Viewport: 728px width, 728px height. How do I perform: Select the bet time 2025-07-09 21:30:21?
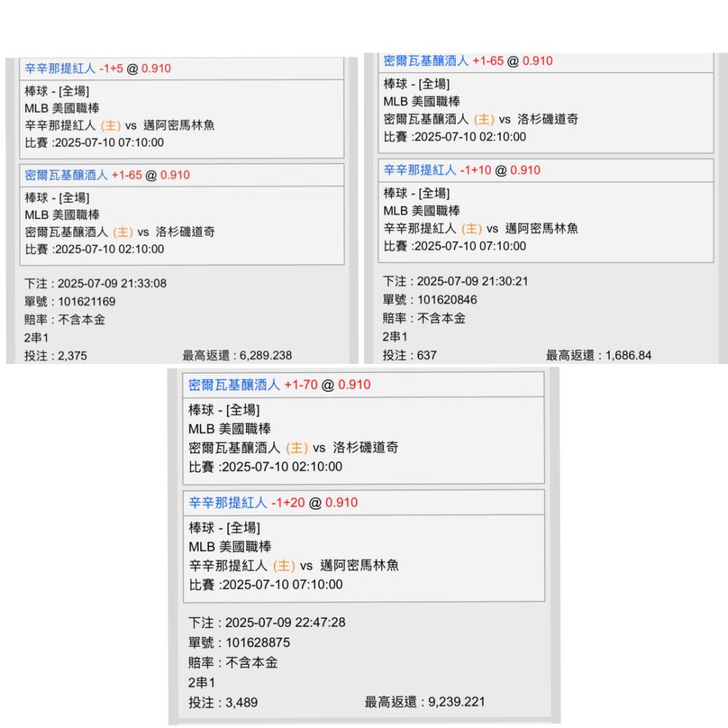[456, 281]
